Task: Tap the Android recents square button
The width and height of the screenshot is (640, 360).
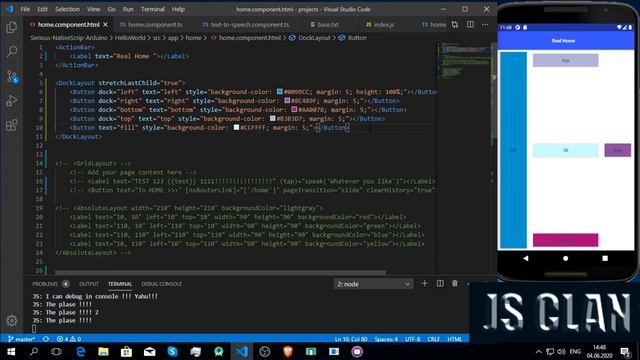Action: (605, 258)
